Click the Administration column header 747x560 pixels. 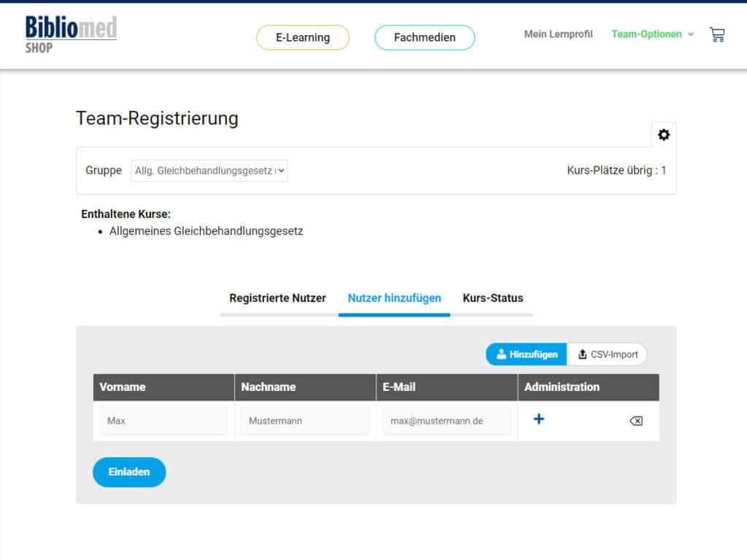562,387
